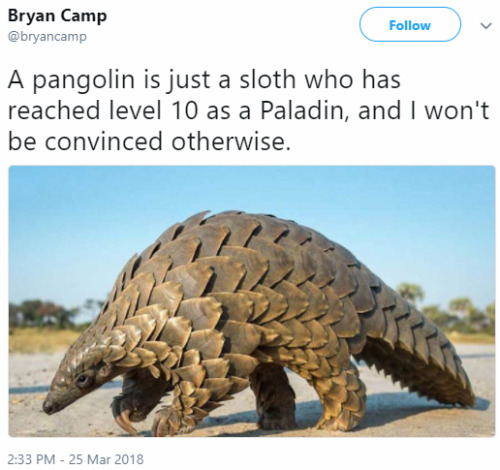The width and height of the screenshot is (500, 470).
Task: Click the pangolin's eye in the photo
Action: [x=83, y=379]
